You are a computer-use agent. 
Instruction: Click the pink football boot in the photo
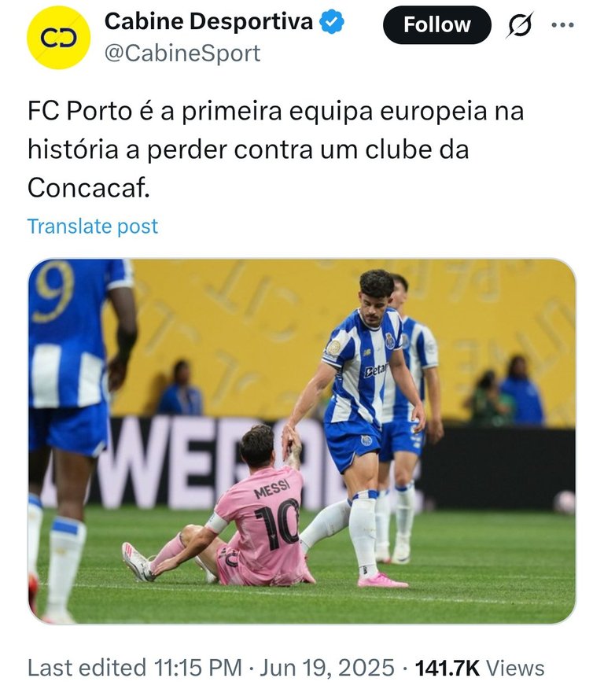pos(382,580)
